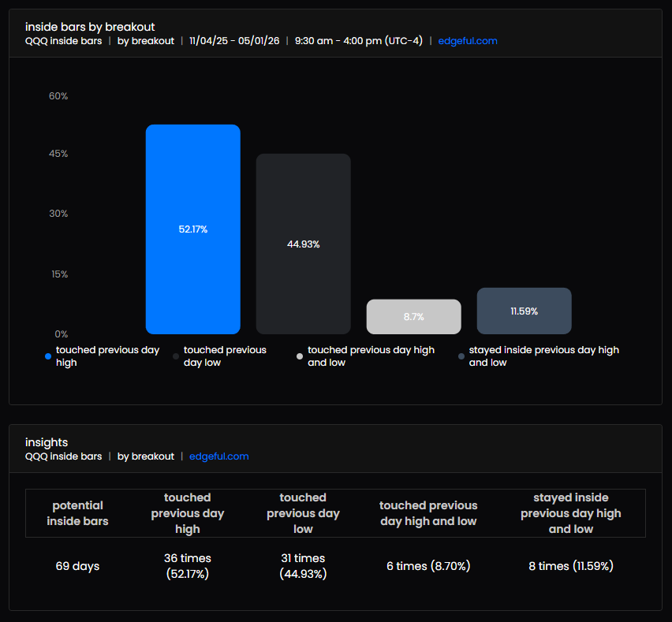Click 'QQQ inside bars' in chart subtitle
The image size is (672, 622).
(x=63, y=41)
